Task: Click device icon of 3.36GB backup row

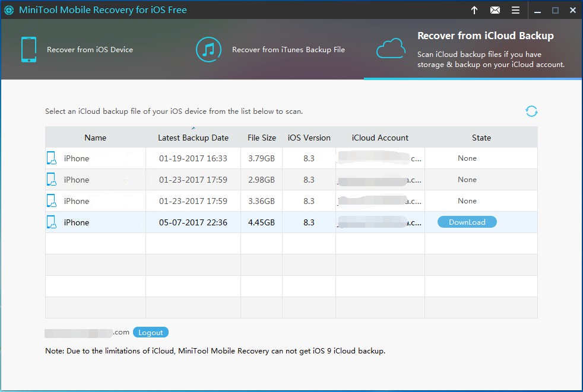Action: (51, 200)
